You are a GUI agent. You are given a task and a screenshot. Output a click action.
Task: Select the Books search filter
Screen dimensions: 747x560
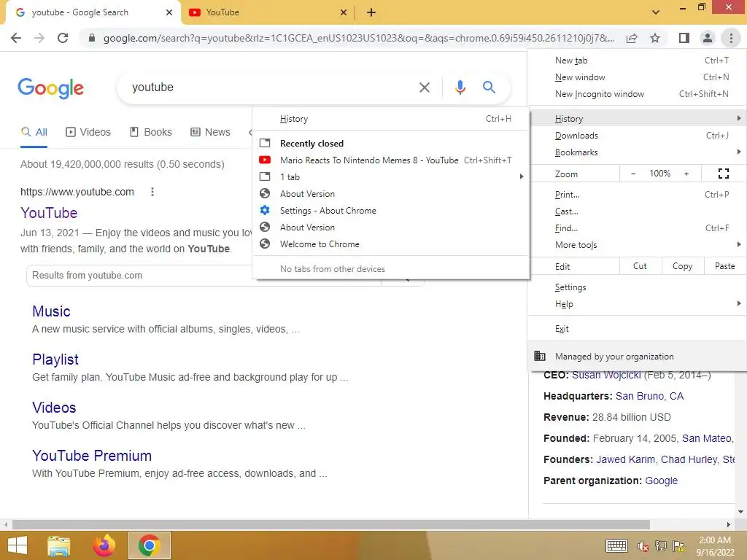click(151, 133)
